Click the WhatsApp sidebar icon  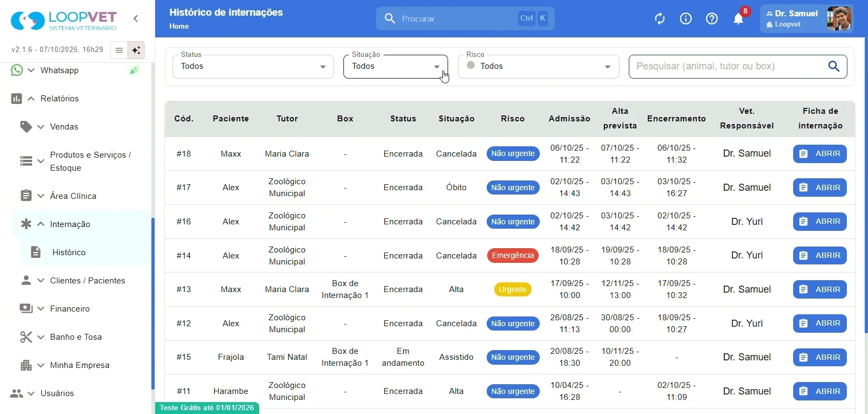[x=17, y=70]
